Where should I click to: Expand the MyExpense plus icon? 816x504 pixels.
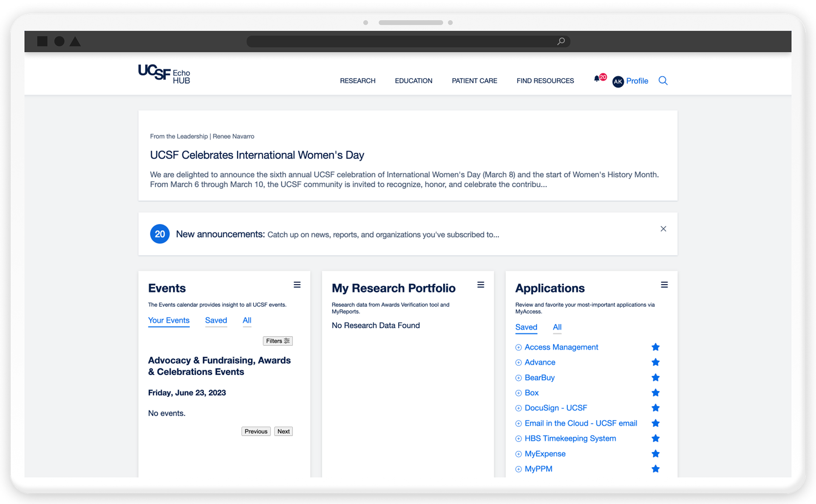point(518,454)
